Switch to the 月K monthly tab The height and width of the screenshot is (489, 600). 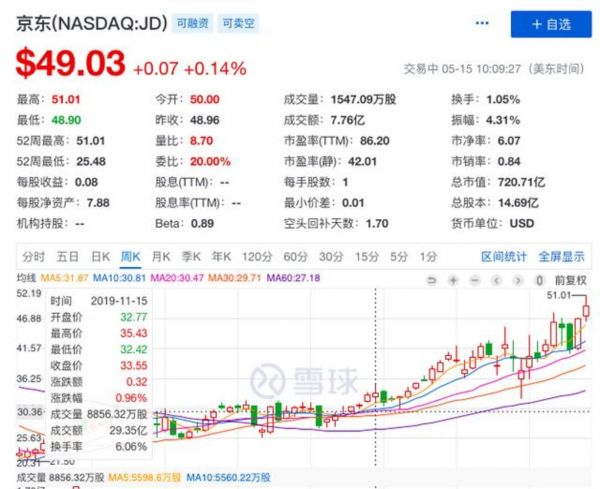(x=162, y=255)
